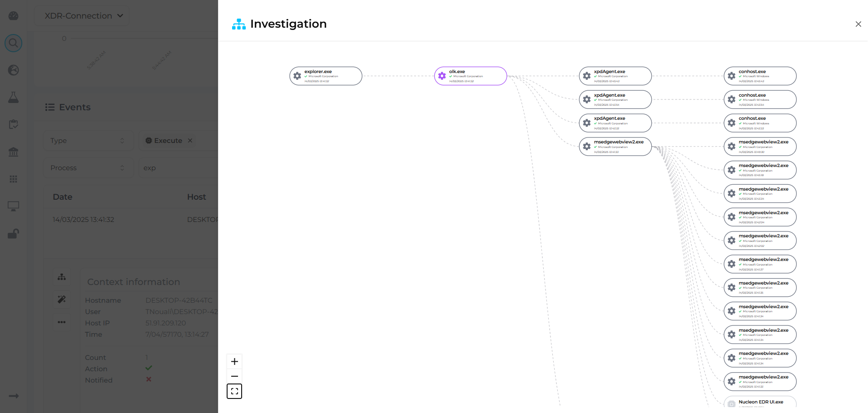Remove the Execute filter chip
868x413 pixels.
pos(190,141)
